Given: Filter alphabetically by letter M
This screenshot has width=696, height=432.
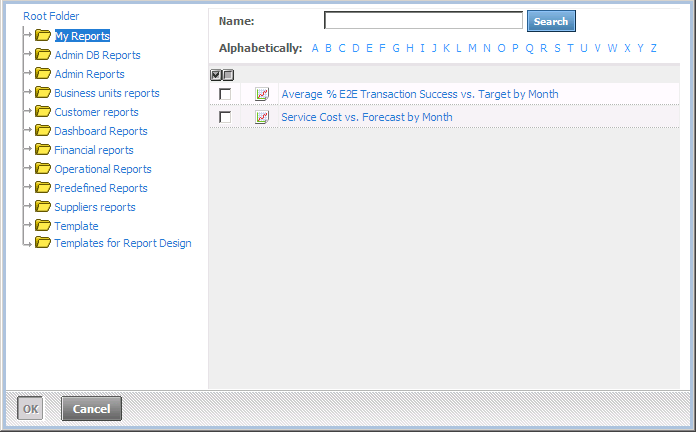Looking at the screenshot, I should pyautogui.click(x=472, y=48).
